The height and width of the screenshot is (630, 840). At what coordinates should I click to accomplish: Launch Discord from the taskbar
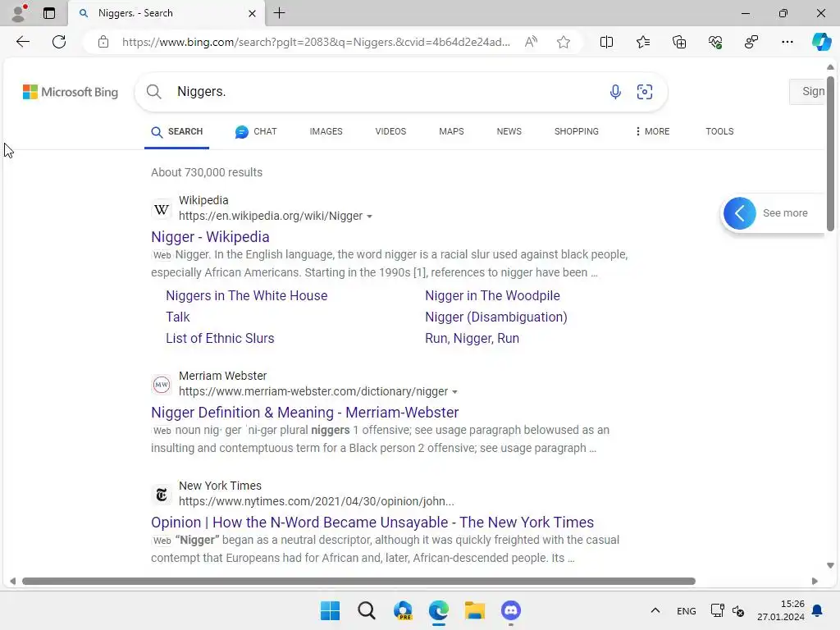510,610
